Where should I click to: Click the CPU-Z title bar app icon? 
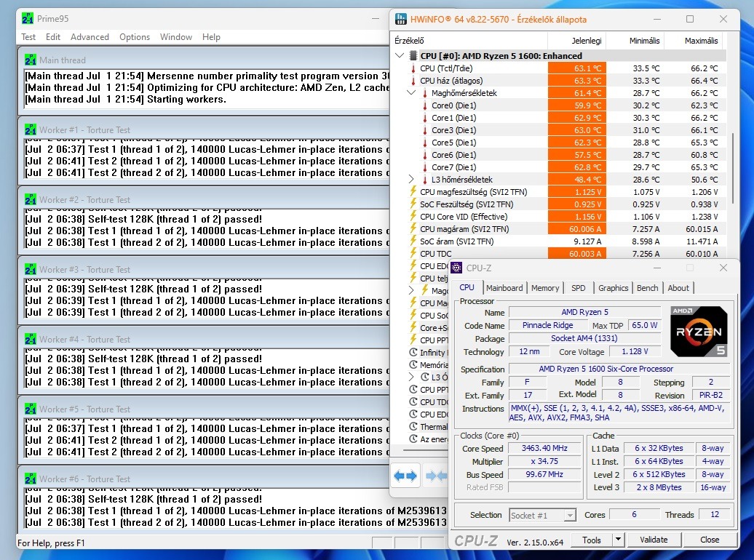456,268
